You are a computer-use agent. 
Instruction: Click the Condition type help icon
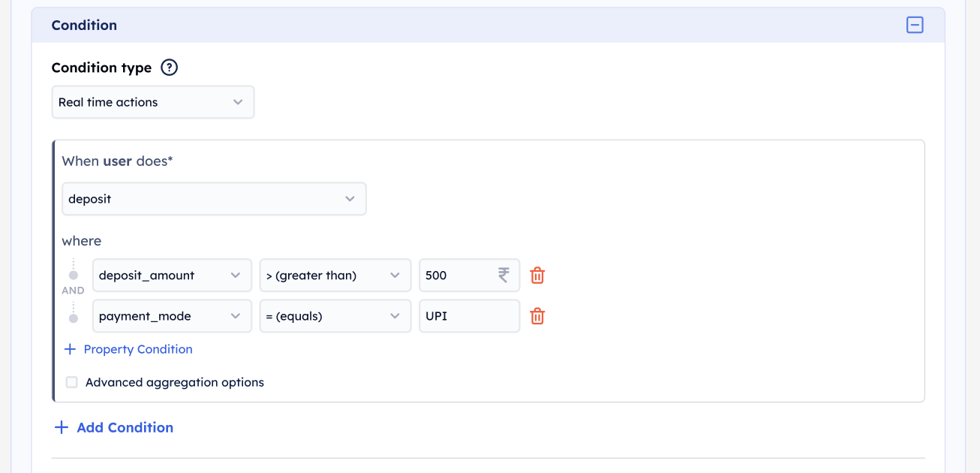click(x=170, y=68)
